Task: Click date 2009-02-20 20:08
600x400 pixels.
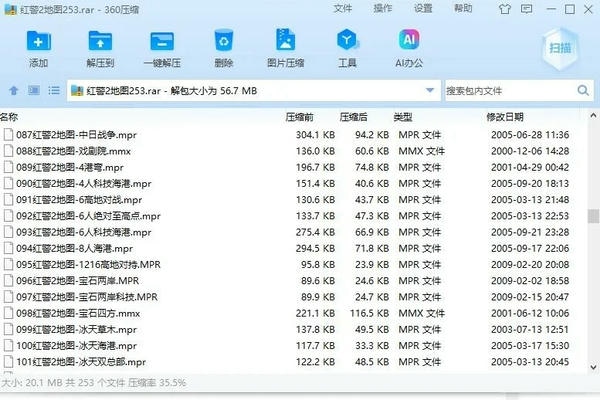Action: point(530,264)
